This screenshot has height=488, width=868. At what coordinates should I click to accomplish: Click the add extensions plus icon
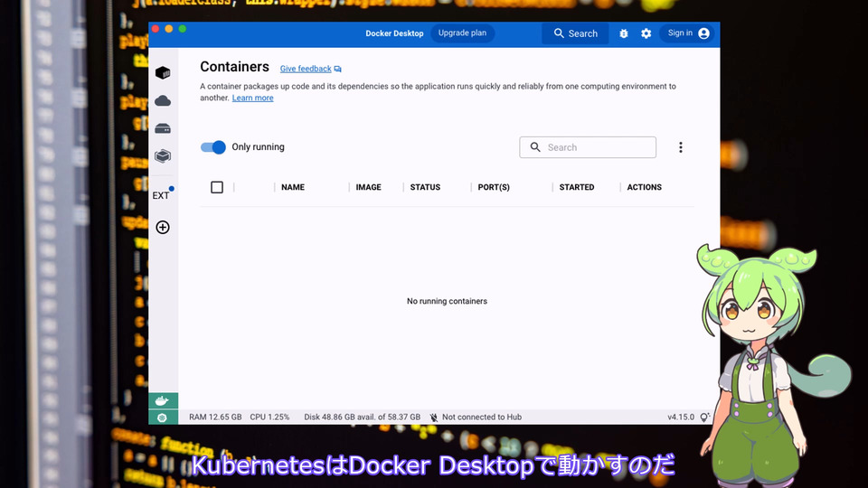(x=163, y=228)
